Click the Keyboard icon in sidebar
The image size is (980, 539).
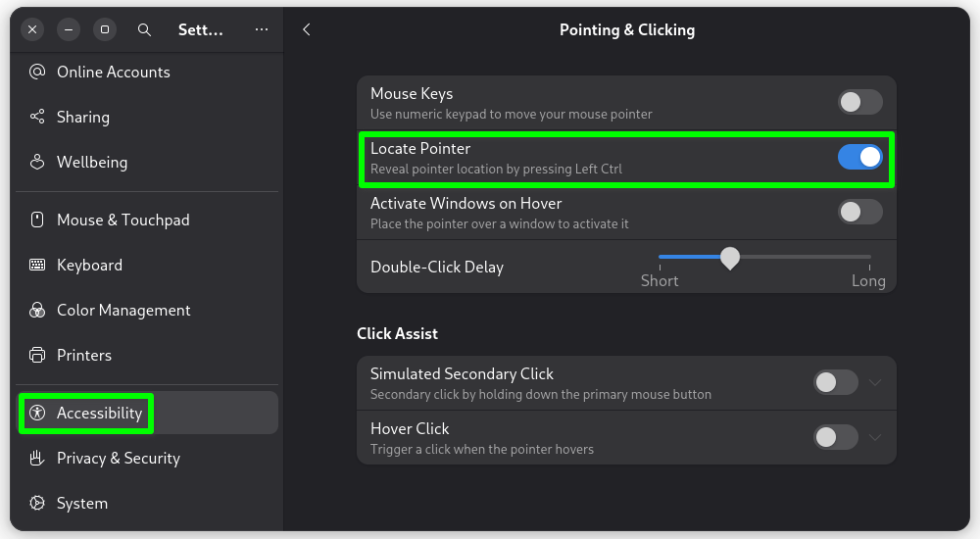click(x=37, y=265)
